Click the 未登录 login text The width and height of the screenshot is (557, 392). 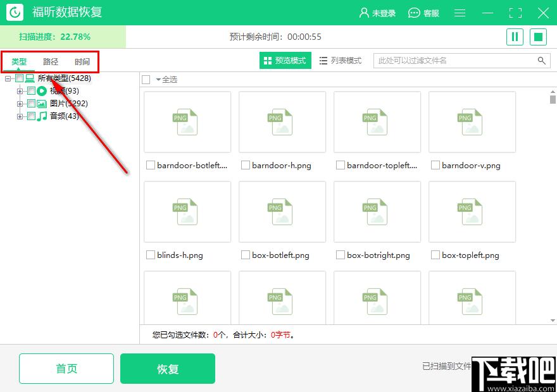pyautogui.click(x=384, y=13)
